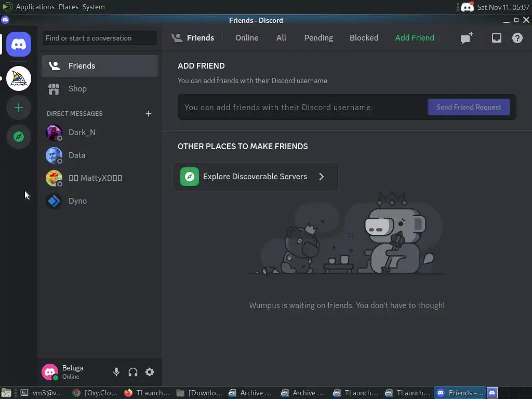This screenshot has height=399, width=532.
Task: Select Friends in the sidebar
Action: [x=99, y=66]
